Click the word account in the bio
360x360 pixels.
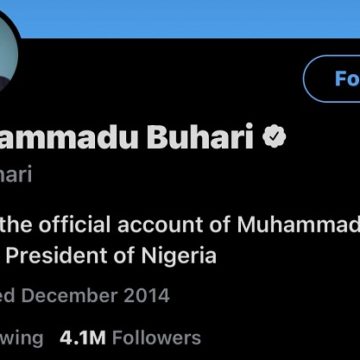pyautogui.click(x=160, y=225)
